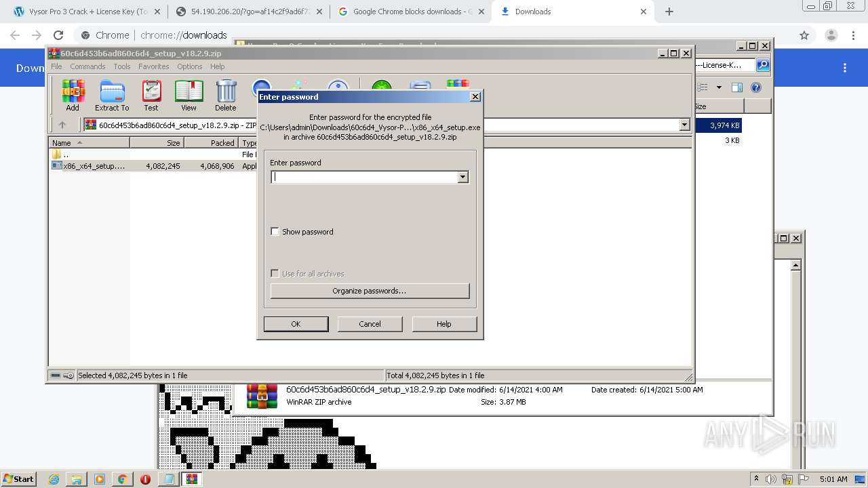Click the View file toolbar icon

[x=189, y=95]
